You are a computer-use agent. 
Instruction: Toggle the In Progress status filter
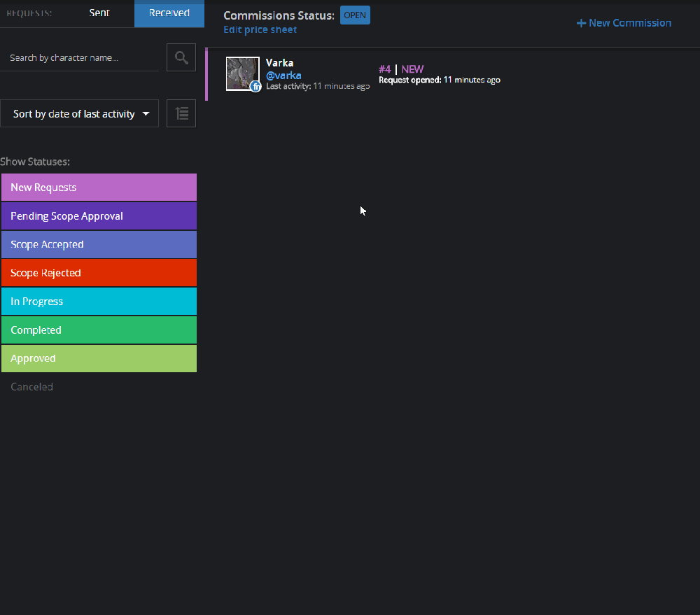99,302
